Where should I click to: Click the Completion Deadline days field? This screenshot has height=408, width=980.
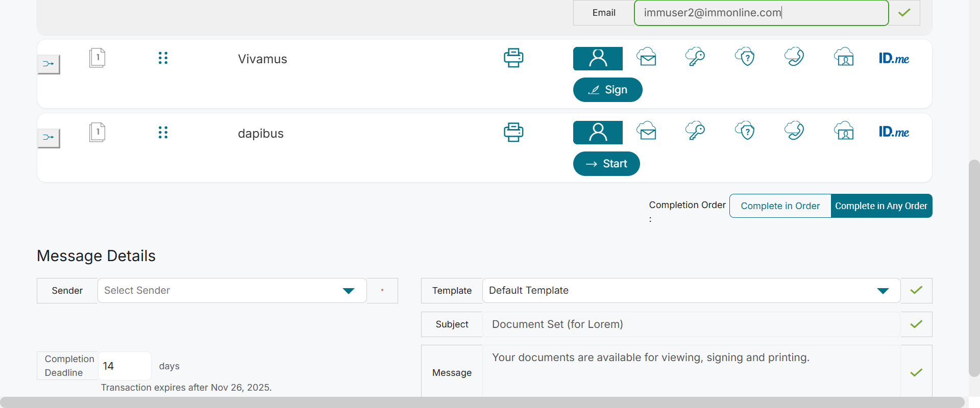124,366
